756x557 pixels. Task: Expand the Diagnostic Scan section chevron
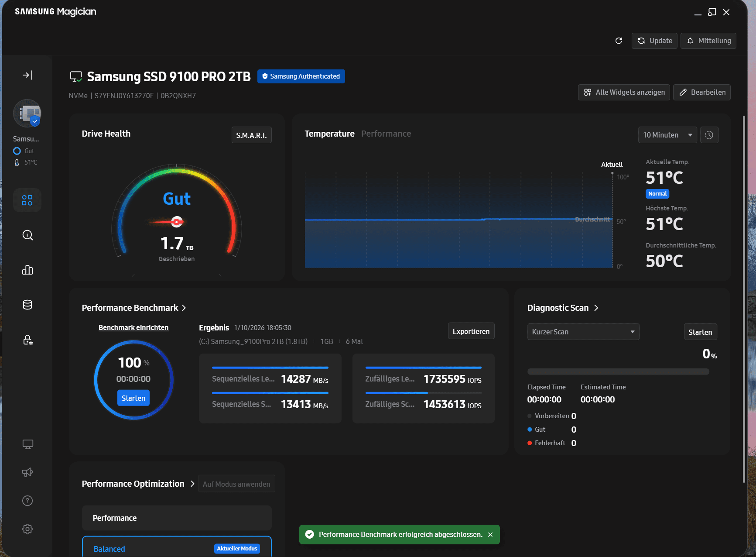(x=596, y=308)
